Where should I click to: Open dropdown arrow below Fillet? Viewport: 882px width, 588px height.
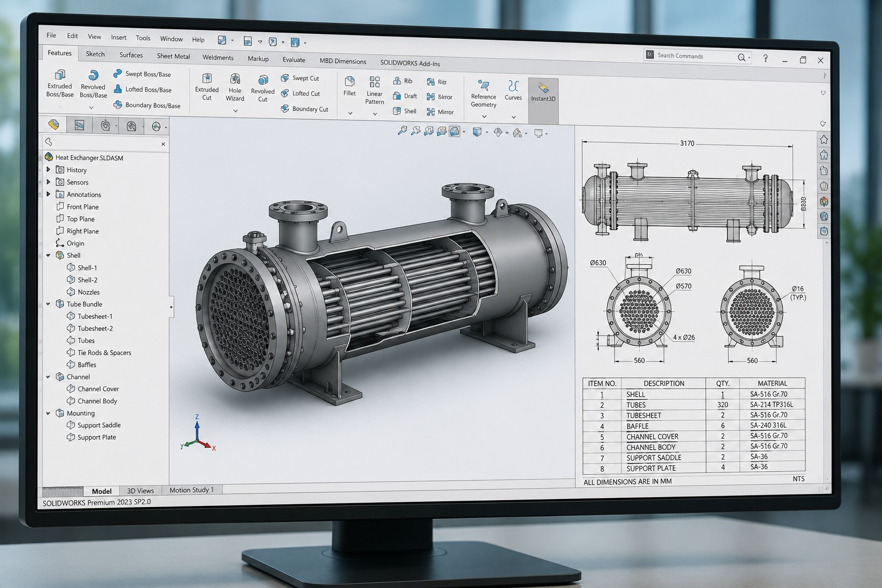[350, 113]
